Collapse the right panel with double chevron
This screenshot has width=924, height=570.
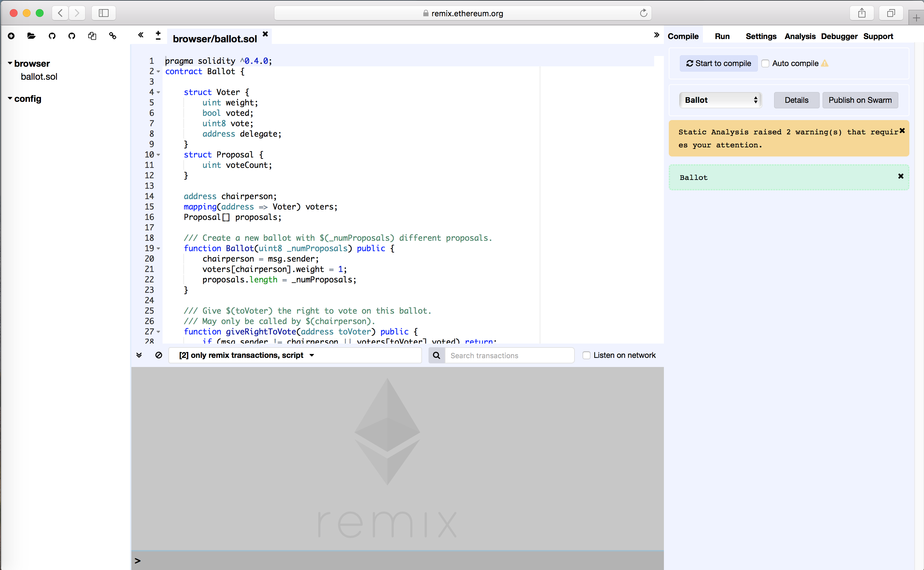coord(656,35)
